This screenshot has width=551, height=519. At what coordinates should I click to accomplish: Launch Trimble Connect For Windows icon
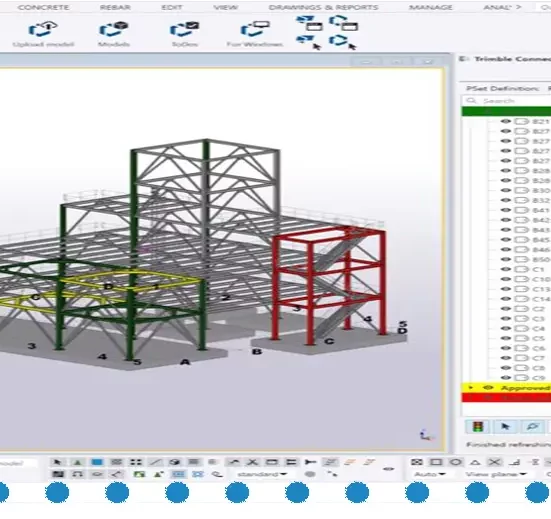(255, 29)
